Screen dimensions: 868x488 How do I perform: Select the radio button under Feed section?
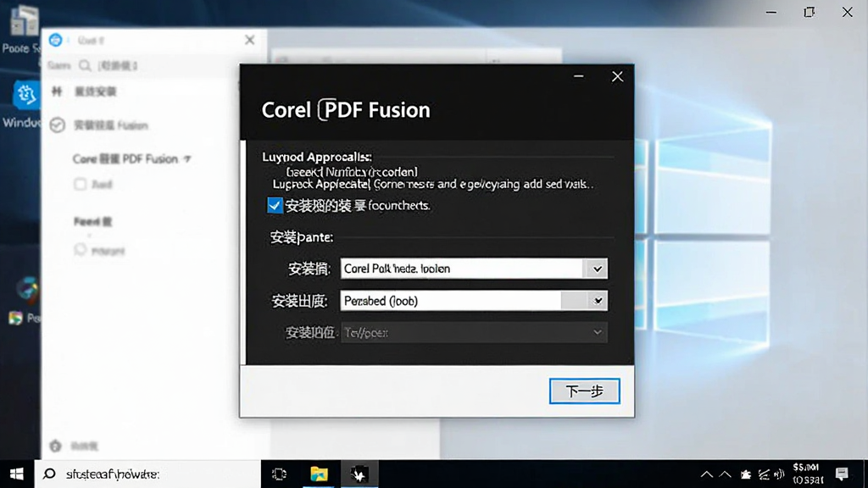[x=81, y=250]
